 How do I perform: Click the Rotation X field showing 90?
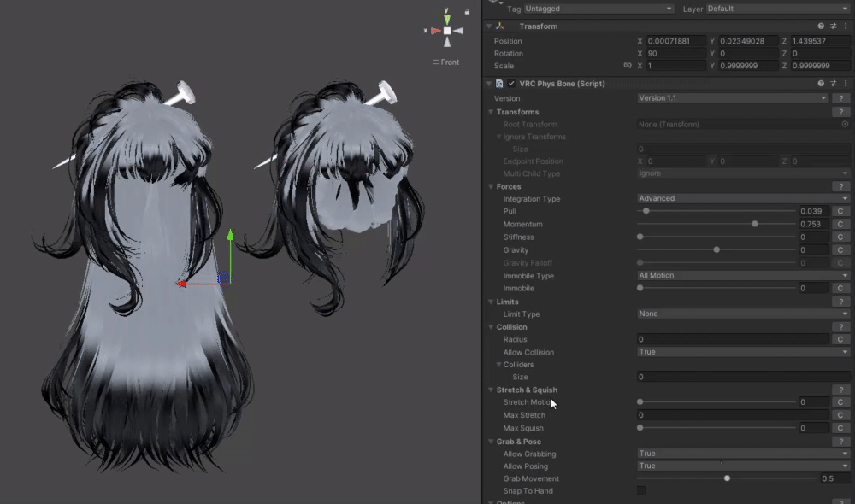676,54
